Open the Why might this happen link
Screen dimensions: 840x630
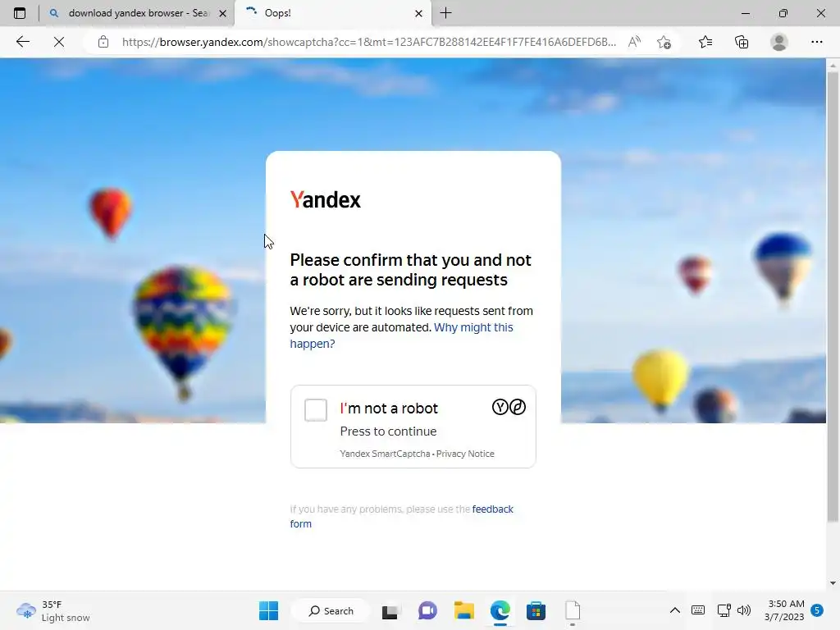pos(401,336)
